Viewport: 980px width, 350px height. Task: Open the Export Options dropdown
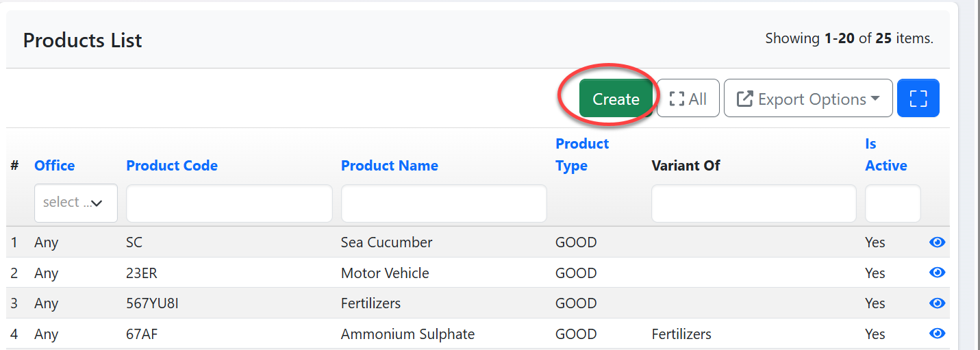808,99
